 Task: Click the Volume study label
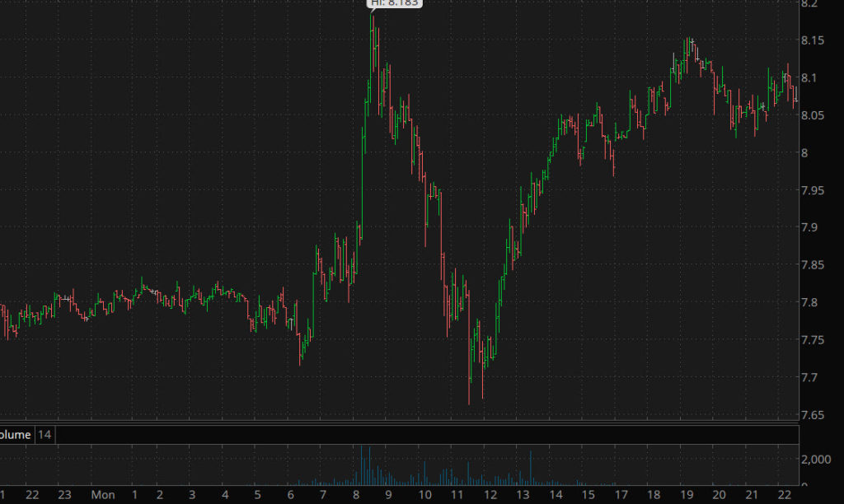click(x=16, y=434)
